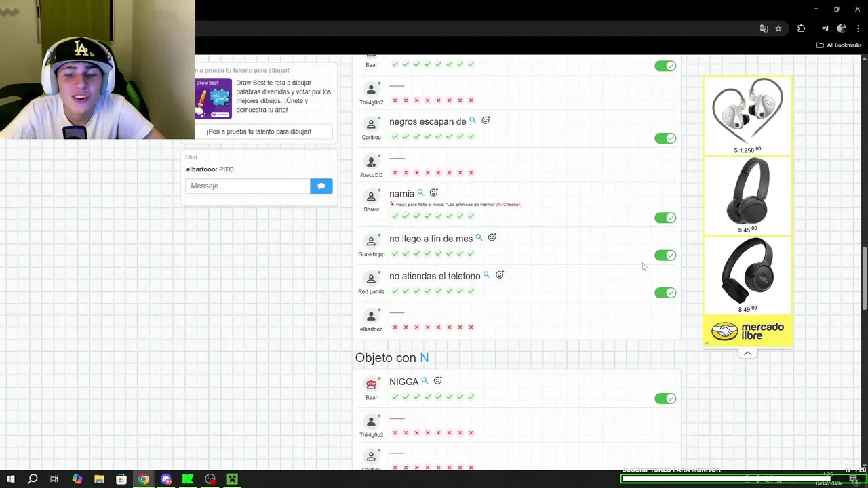
Task: Open Windows taskbar search
Action: coord(32,479)
